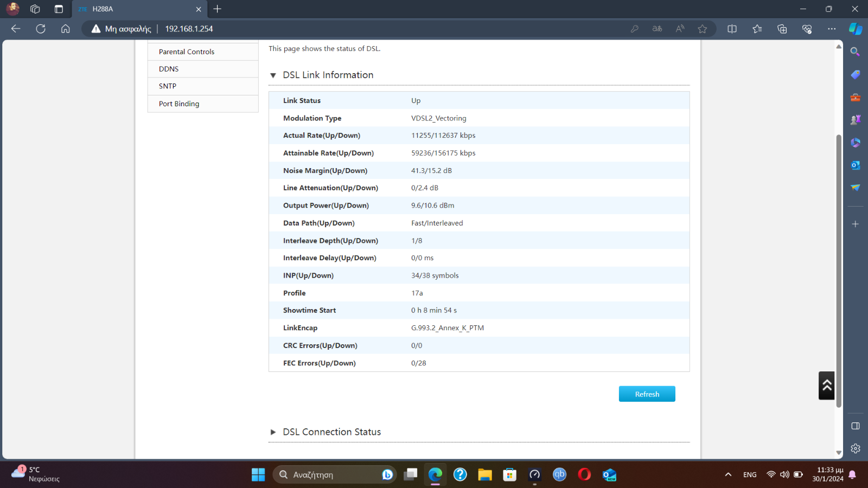
Task: Open the DDNS menu item
Action: 203,69
